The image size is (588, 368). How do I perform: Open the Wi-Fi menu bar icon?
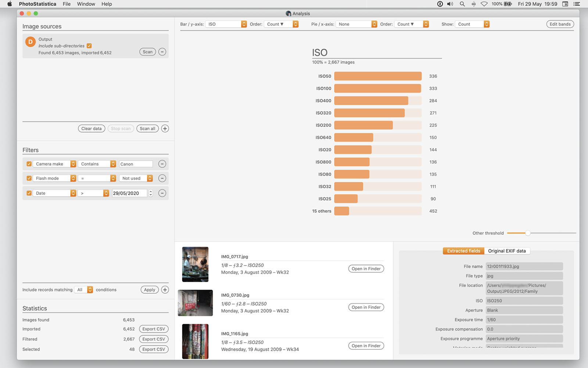pyautogui.click(x=484, y=4)
